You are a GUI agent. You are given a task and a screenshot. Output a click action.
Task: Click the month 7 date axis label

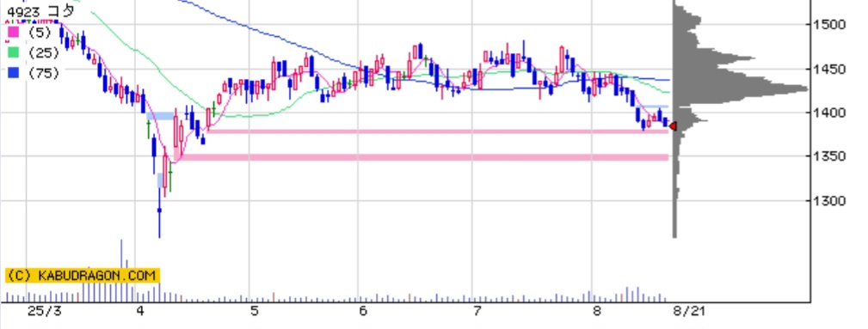tap(477, 311)
